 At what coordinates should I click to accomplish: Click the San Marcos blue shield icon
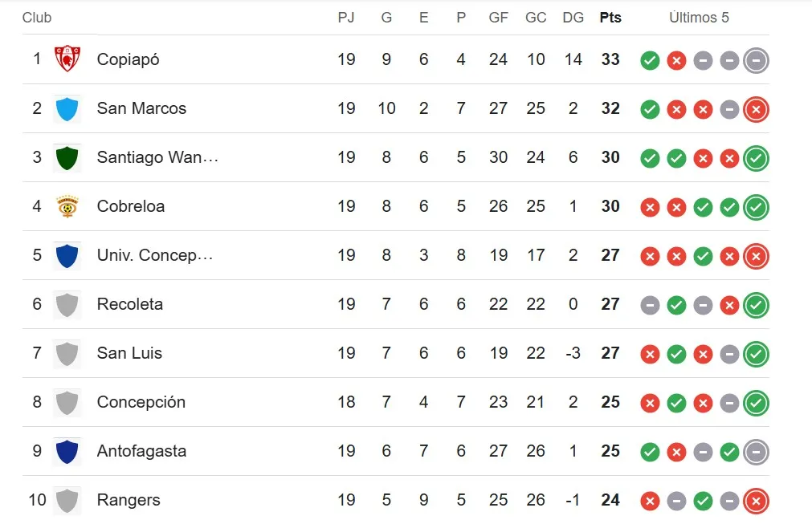(x=67, y=108)
